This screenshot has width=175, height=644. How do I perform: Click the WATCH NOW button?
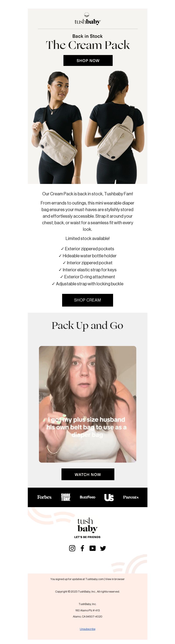(x=88, y=474)
